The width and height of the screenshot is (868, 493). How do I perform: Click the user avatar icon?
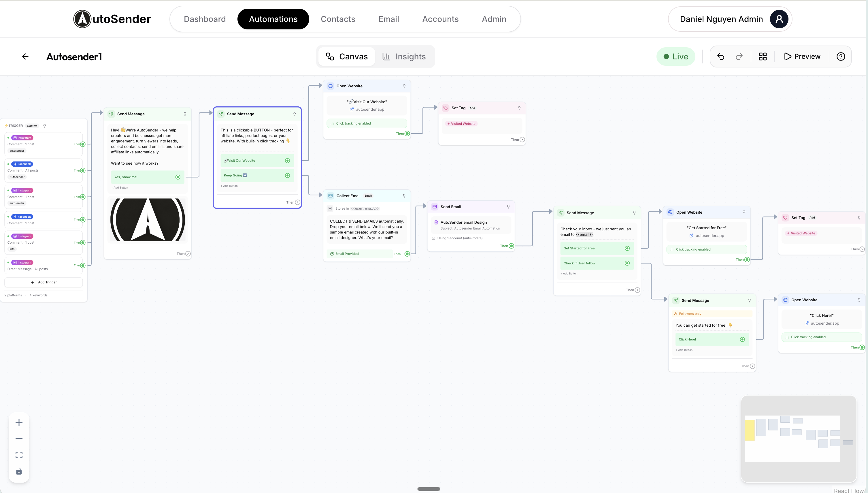point(779,19)
